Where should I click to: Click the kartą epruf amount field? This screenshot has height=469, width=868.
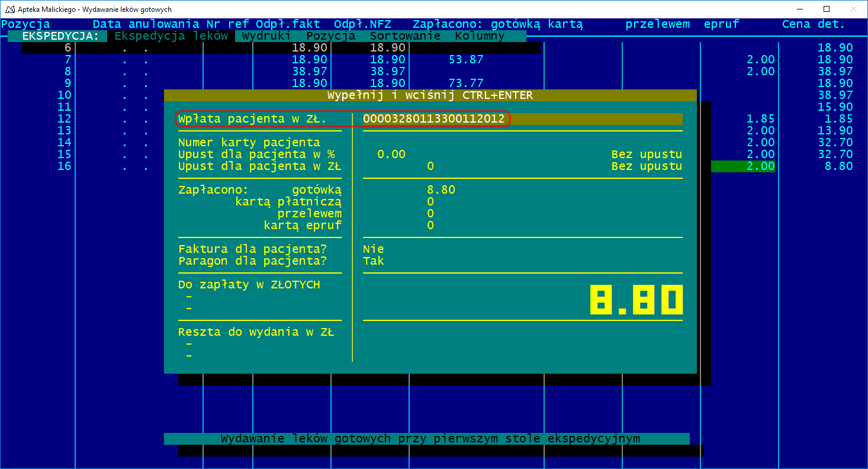430,226
